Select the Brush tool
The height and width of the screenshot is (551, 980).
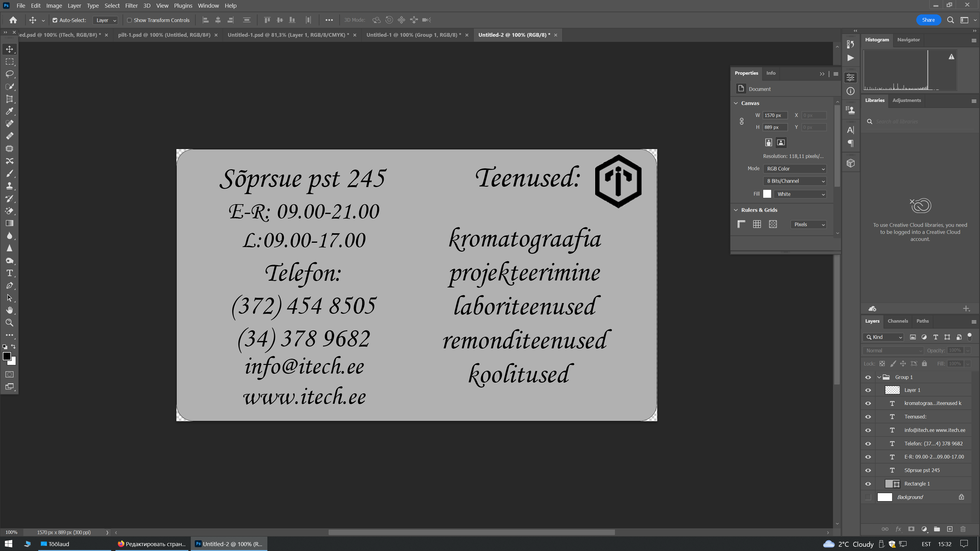(x=9, y=173)
